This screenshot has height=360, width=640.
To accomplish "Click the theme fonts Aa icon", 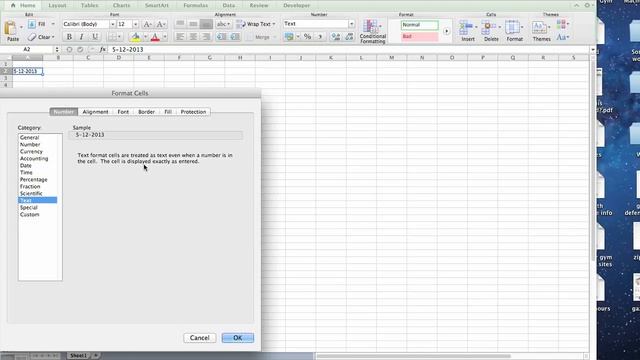I will (x=562, y=37).
